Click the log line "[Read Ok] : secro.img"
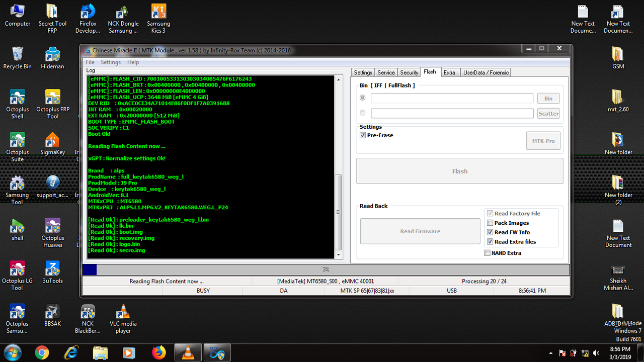Viewport: 644px width, 362px height. pyautogui.click(x=117, y=250)
